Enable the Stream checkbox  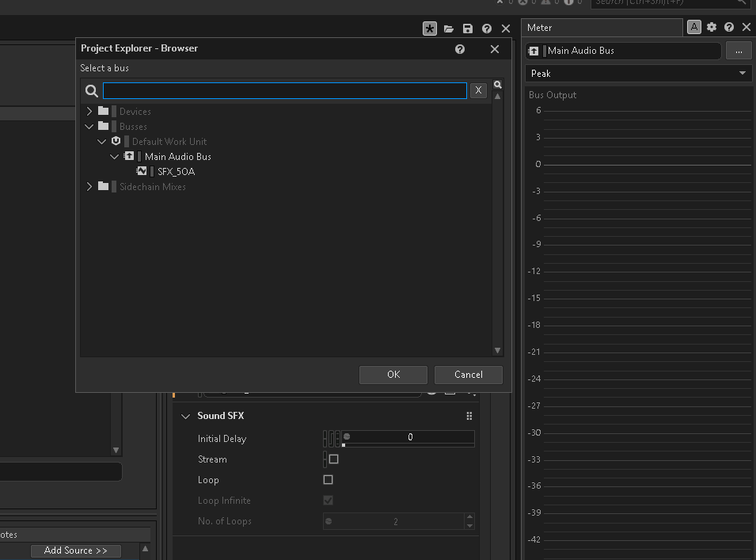(x=333, y=459)
